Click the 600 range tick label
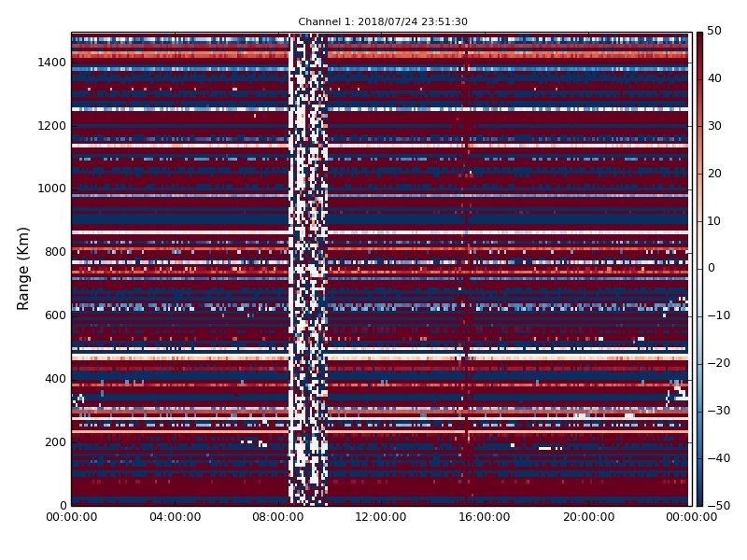This screenshot has width=747, height=560. 55,315
